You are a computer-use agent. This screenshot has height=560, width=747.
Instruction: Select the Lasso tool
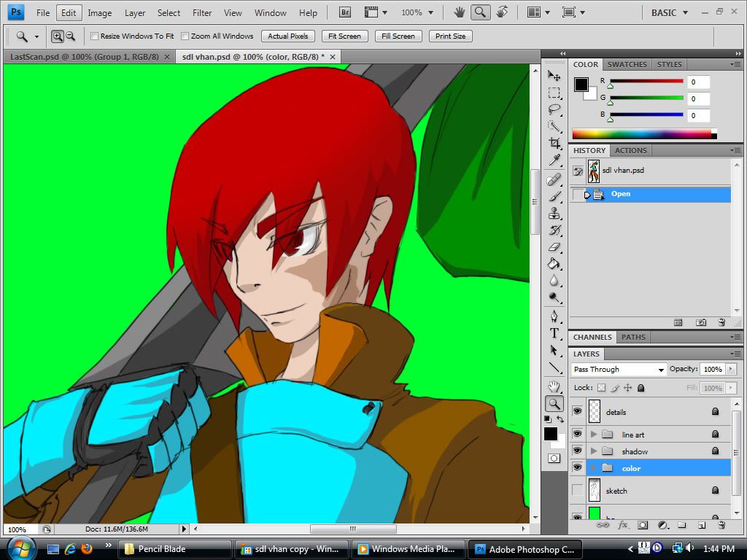(554, 109)
